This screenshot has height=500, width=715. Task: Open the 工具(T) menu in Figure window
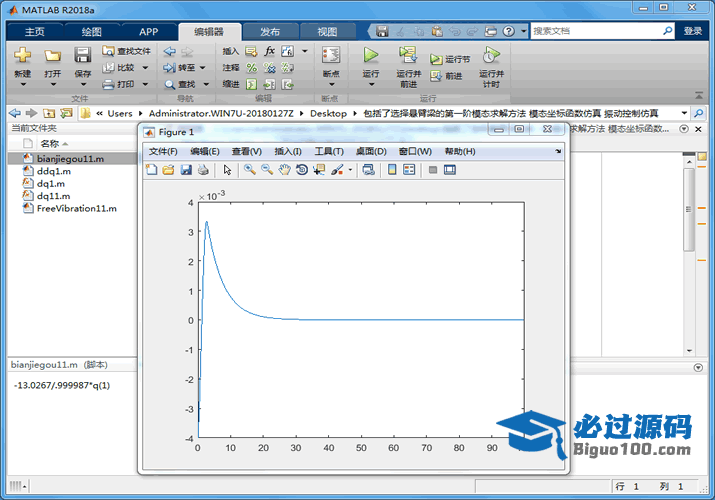pyautogui.click(x=329, y=151)
